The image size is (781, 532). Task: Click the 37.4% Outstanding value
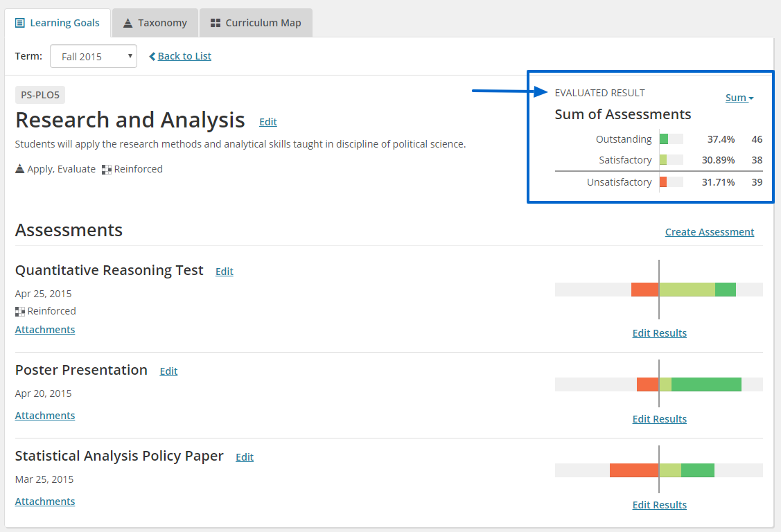(x=721, y=139)
